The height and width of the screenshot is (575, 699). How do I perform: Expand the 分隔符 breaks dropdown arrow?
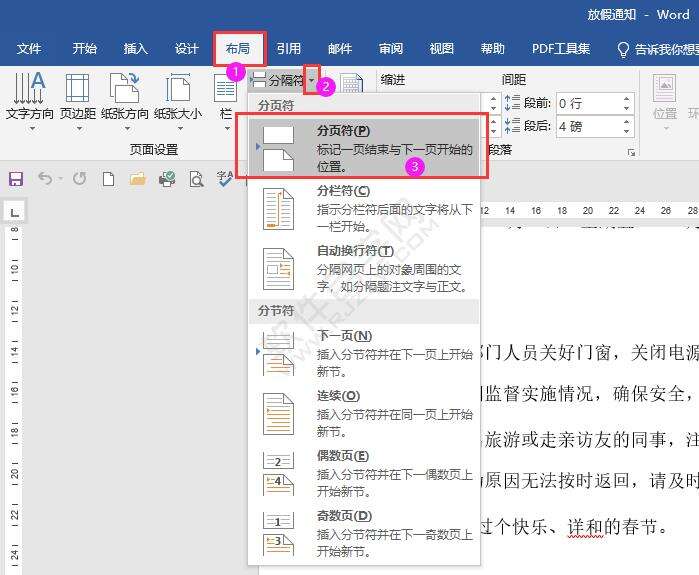[x=312, y=80]
